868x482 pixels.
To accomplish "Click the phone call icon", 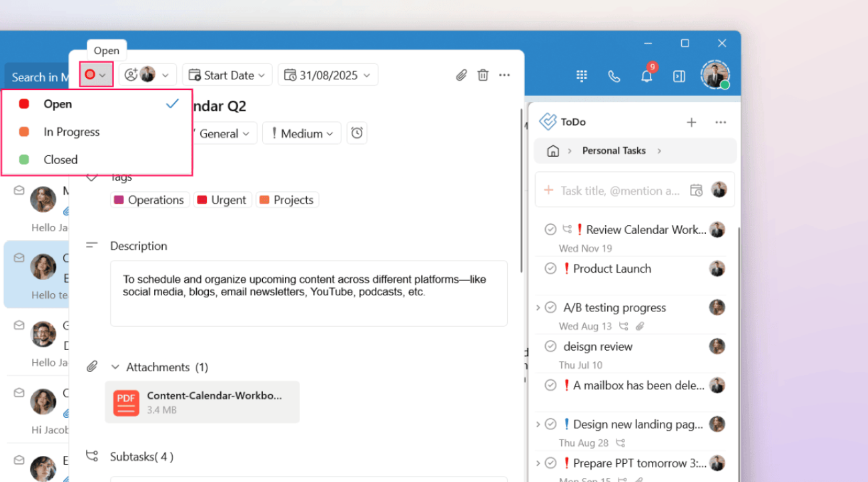I will coord(614,76).
